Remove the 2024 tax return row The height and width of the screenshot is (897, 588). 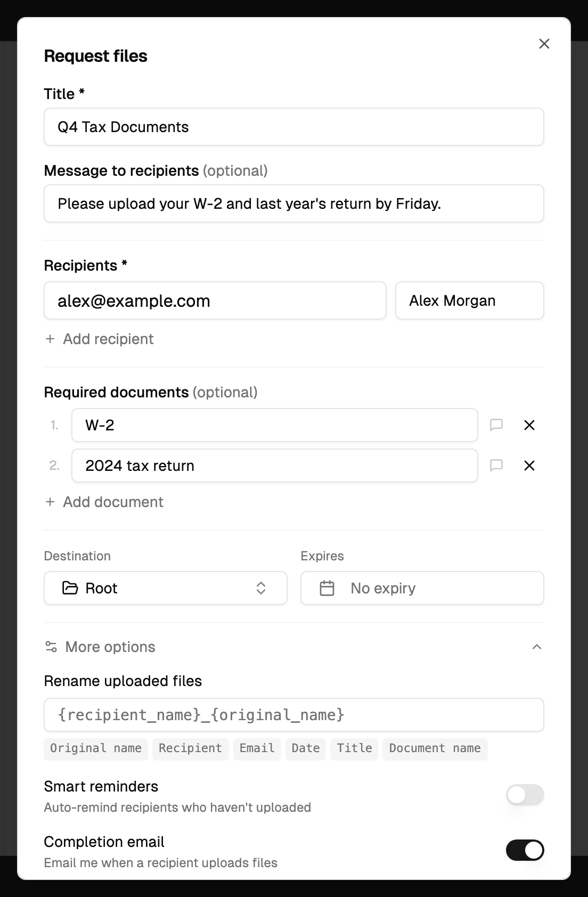(529, 466)
